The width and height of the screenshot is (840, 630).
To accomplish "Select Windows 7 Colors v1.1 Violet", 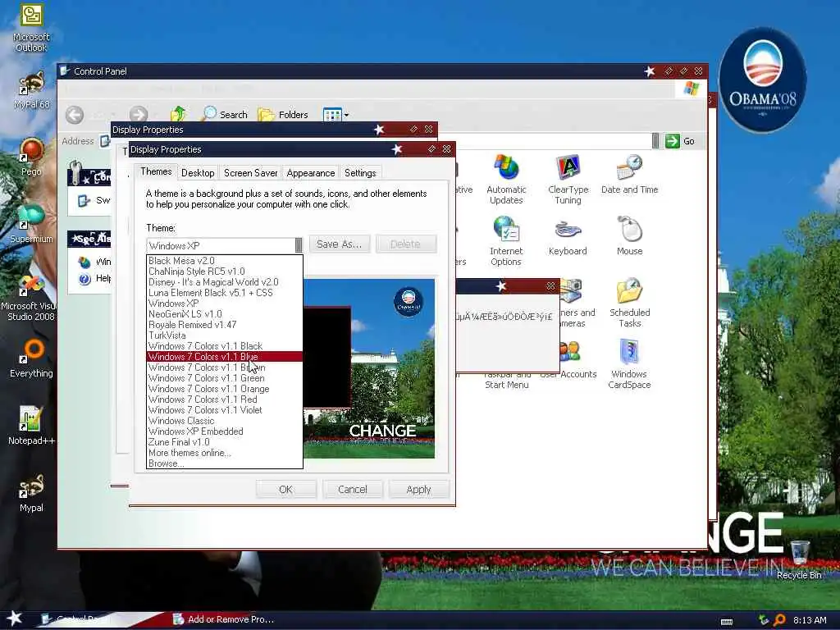I will (x=225, y=410).
